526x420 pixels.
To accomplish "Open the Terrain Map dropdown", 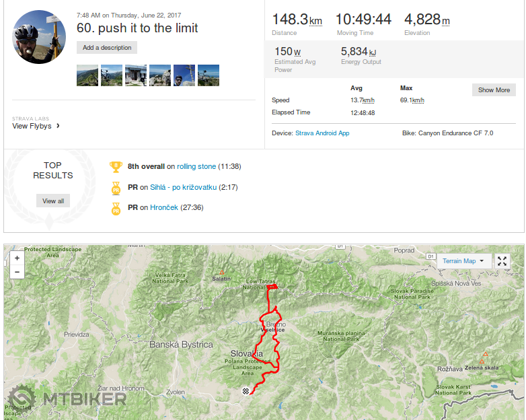I will pos(463,261).
